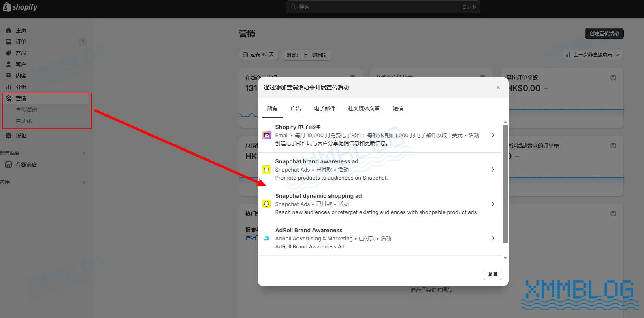The image size is (644, 318).
Task: Open 产品 products tag icon
Action: tap(9, 53)
